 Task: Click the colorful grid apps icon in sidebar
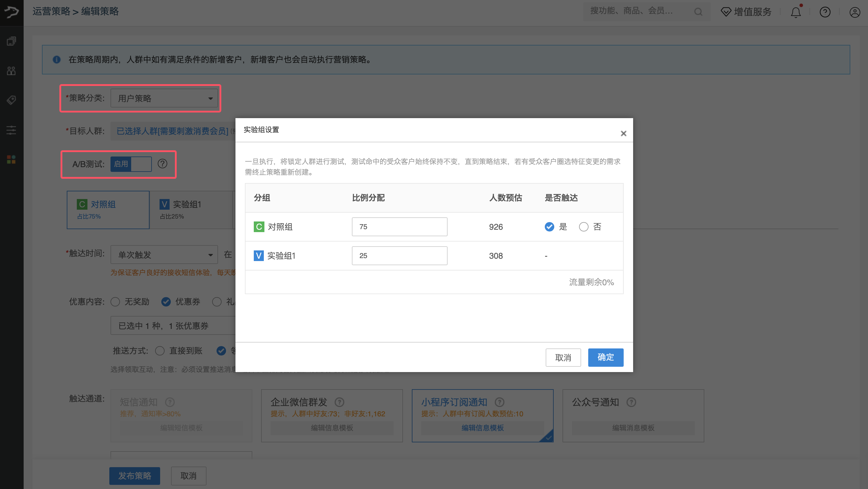12,160
